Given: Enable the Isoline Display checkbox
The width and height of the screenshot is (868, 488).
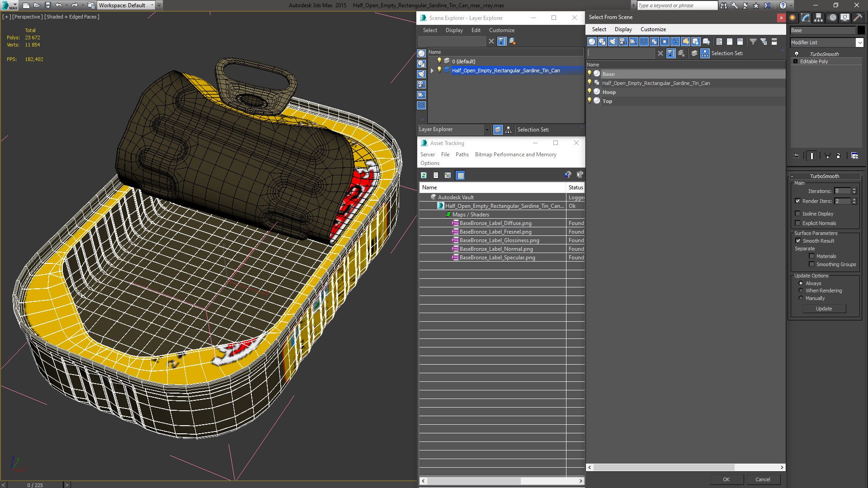Looking at the screenshot, I should 797,214.
